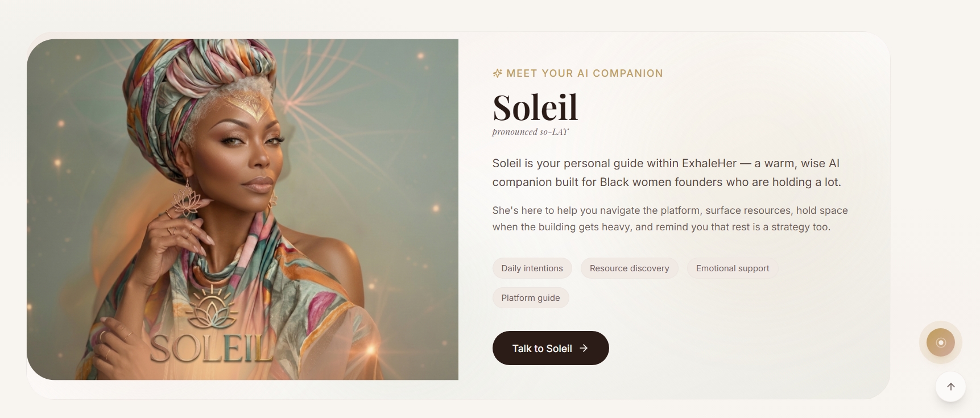Select the Resource discovery tag
980x418 pixels.
click(629, 268)
